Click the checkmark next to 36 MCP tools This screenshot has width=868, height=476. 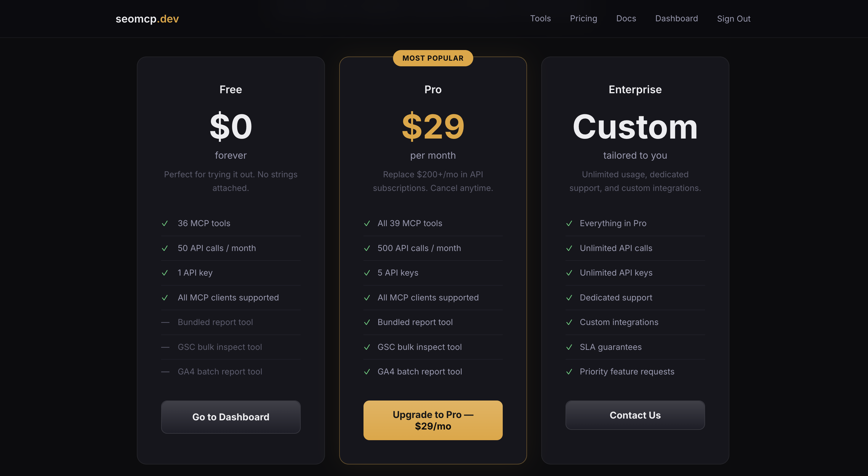[x=165, y=223]
